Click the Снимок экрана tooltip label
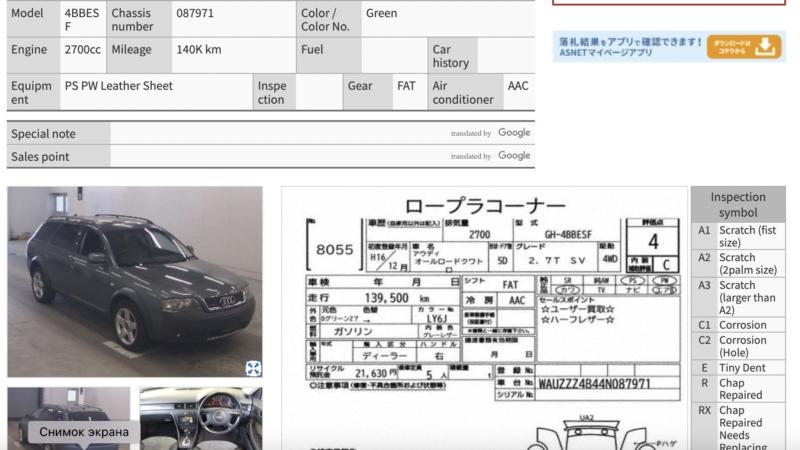 84,432
